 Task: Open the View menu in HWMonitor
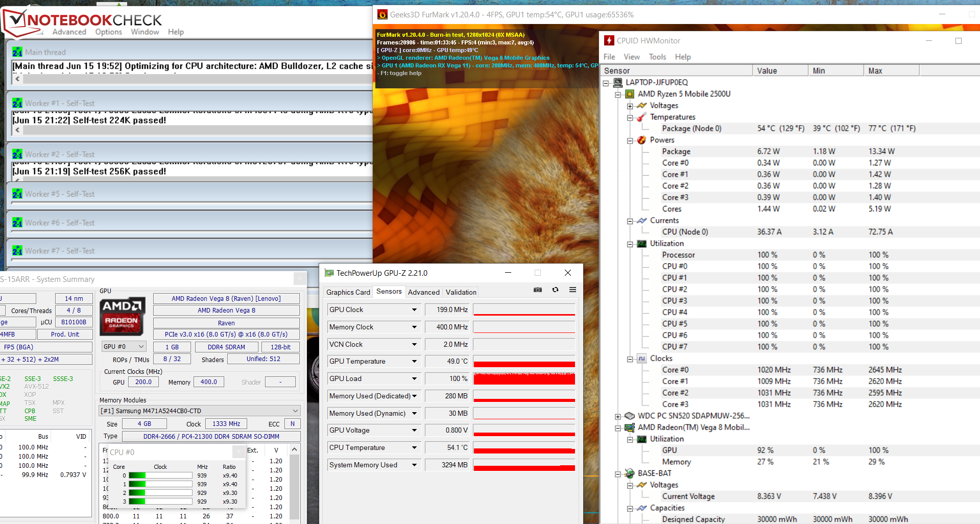632,57
